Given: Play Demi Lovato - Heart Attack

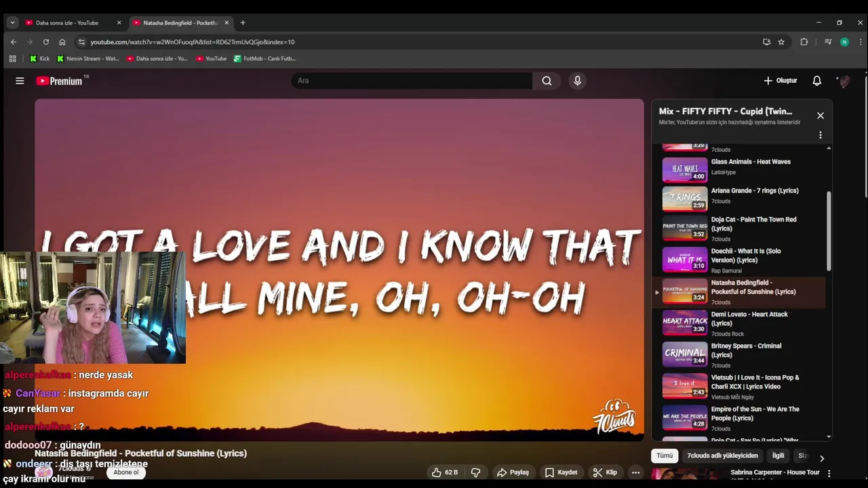Looking at the screenshot, I should (739, 323).
